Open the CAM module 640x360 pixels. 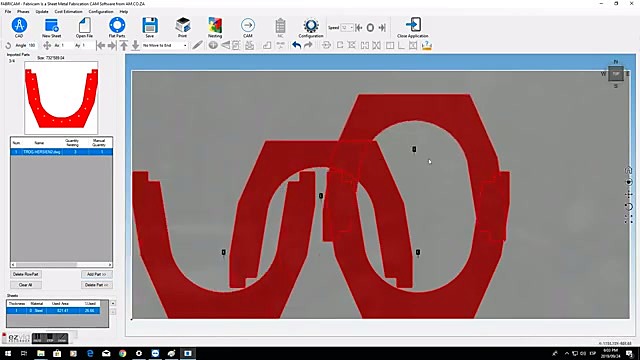(x=248, y=25)
